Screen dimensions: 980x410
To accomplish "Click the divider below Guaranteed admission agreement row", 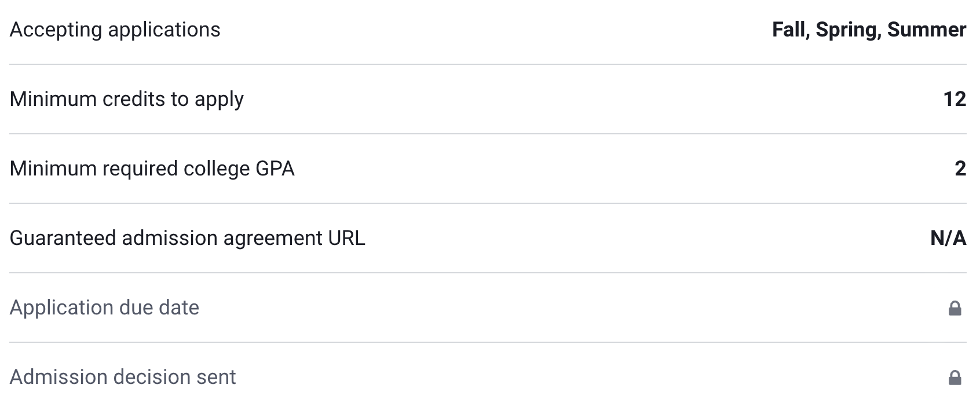I will point(488,273).
